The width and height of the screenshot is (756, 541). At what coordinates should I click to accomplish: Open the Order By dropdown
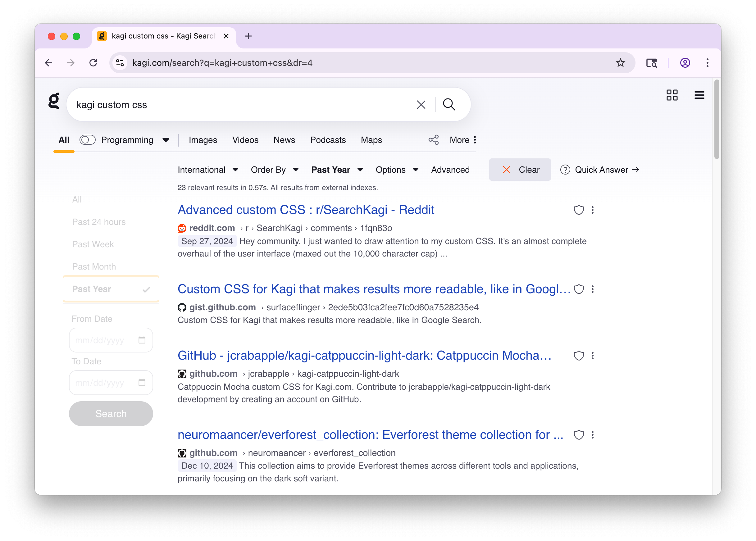click(x=274, y=170)
